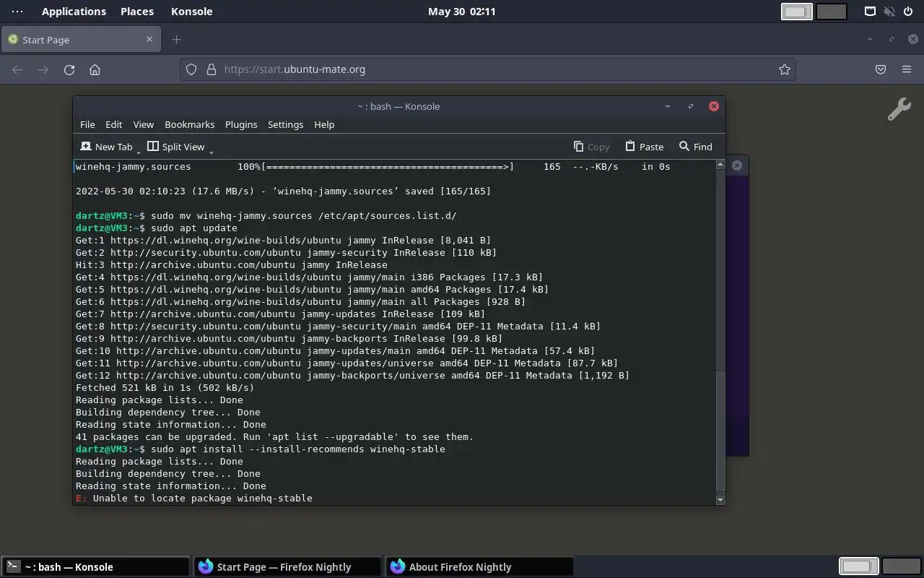
Task: Click Paste in Konsole toolbar
Action: (644, 147)
